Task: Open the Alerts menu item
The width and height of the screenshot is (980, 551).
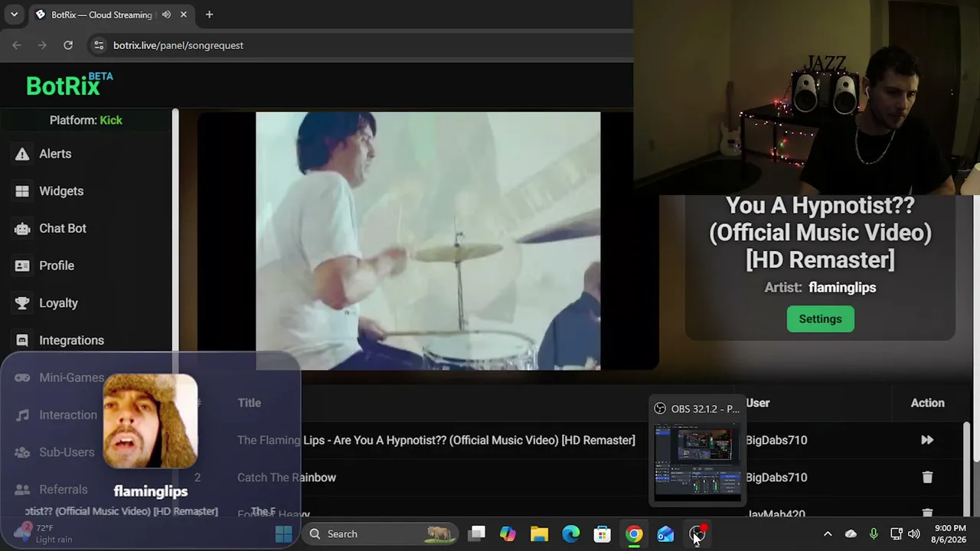Action: click(55, 154)
